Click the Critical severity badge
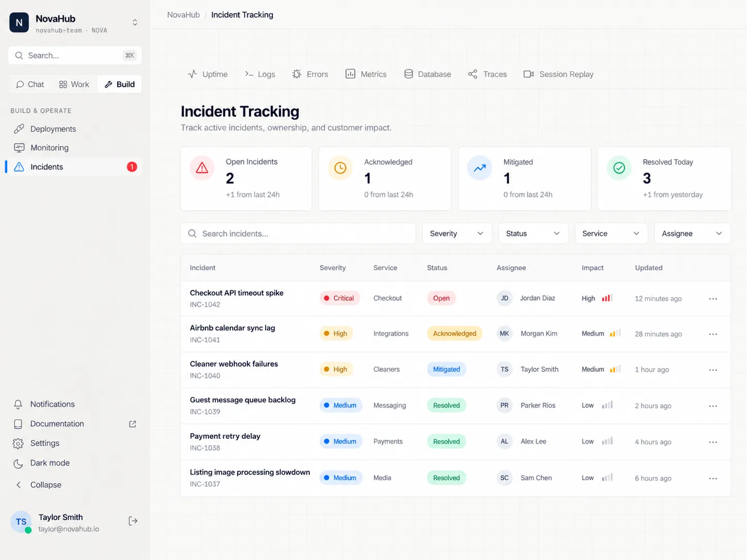The image size is (747, 560). click(339, 298)
